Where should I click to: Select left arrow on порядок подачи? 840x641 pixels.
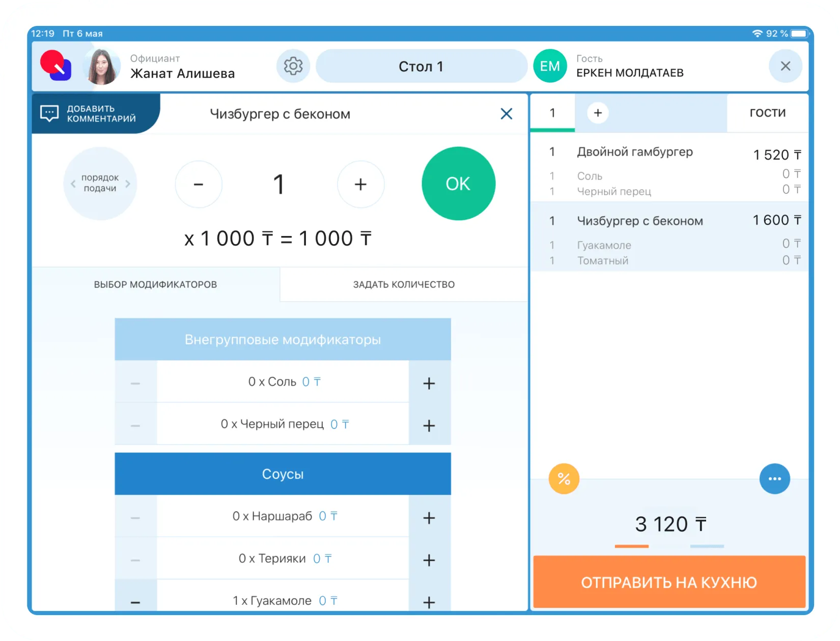point(73,184)
